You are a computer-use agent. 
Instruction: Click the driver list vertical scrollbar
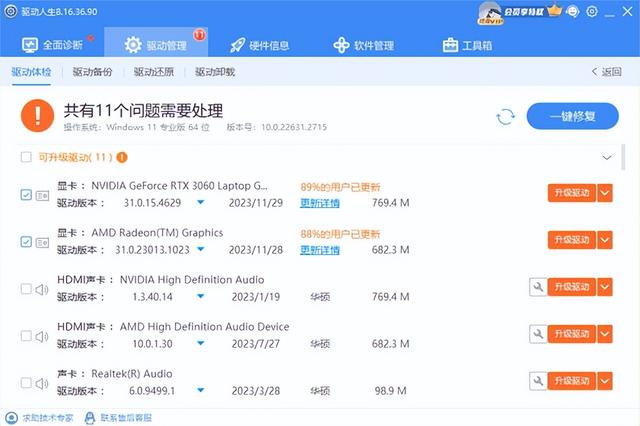[x=623, y=157]
